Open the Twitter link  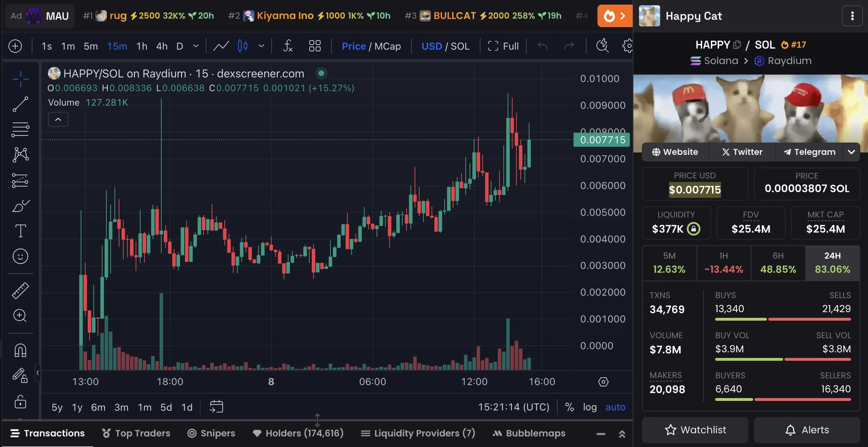tap(742, 152)
